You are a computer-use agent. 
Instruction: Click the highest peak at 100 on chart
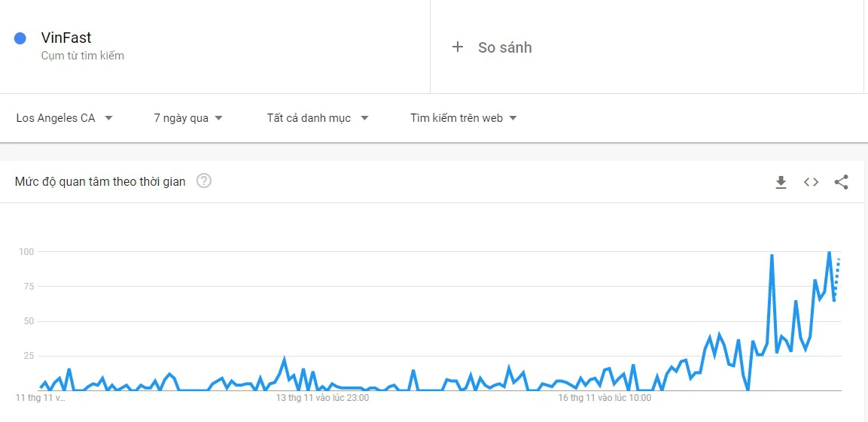(x=829, y=253)
